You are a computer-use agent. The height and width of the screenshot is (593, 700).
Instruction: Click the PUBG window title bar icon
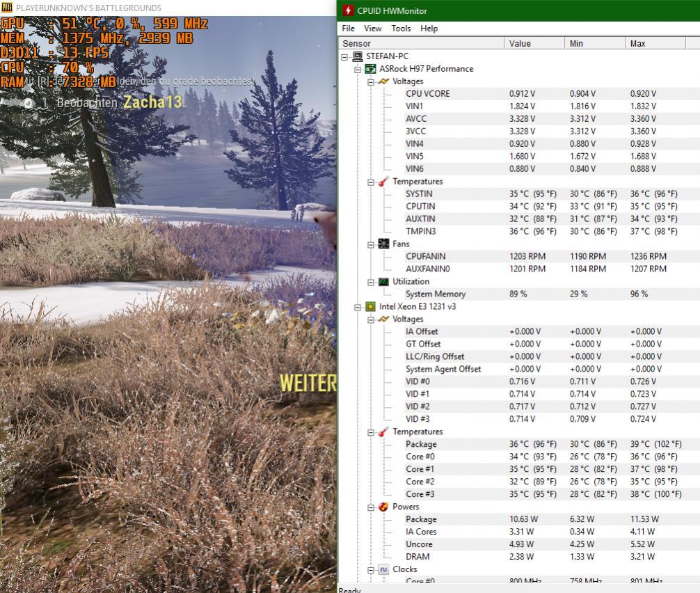point(7,8)
